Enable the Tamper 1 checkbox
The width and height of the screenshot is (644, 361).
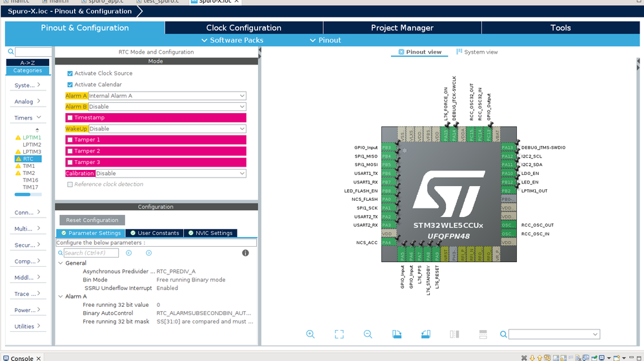coord(70,139)
